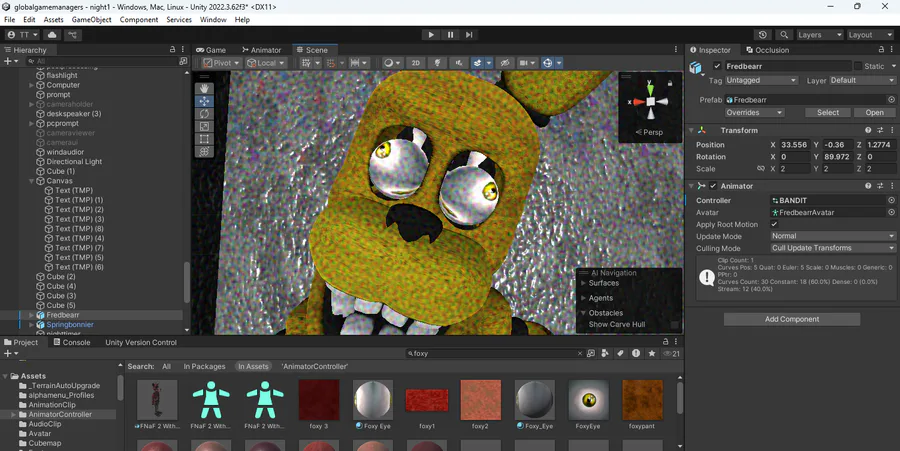
Task: Select the Scale tool in Scene toolbar
Action: pyautogui.click(x=205, y=126)
